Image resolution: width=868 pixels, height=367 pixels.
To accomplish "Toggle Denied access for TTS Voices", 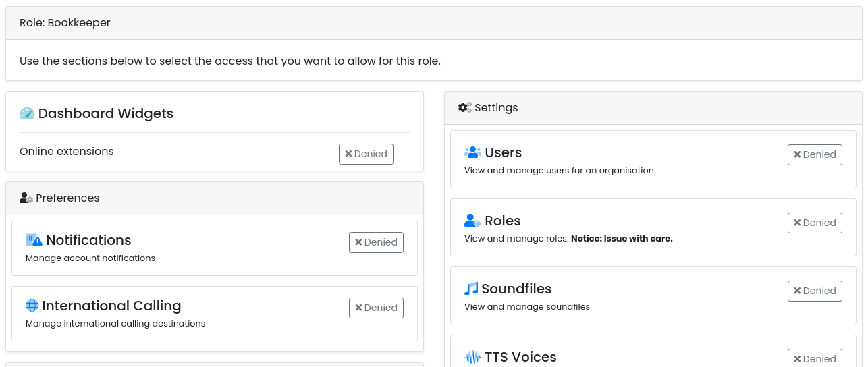I will pos(815,358).
